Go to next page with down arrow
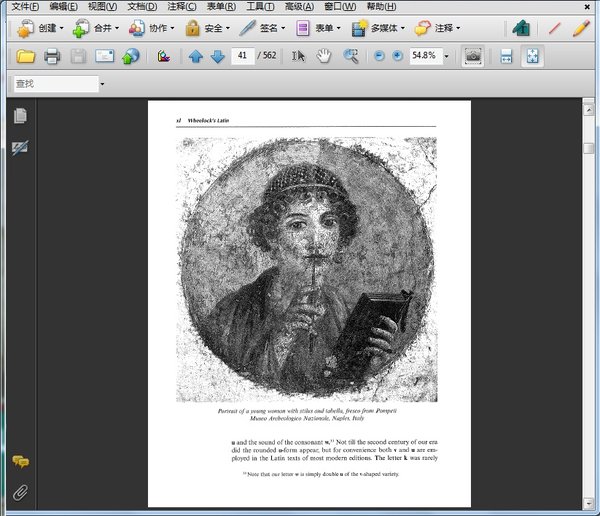The height and width of the screenshot is (516, 600). tap(217, 56)
